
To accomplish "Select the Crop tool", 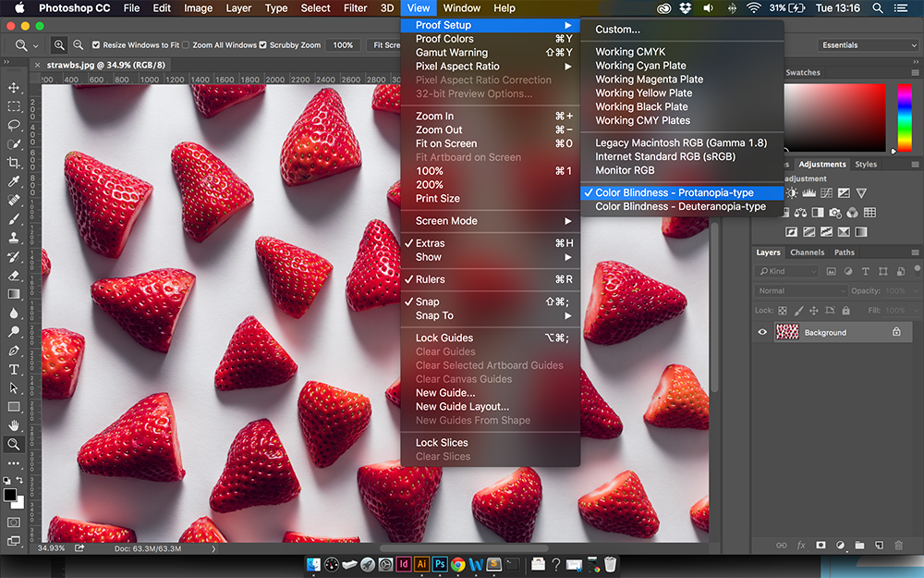I will (x=14, y=163).
